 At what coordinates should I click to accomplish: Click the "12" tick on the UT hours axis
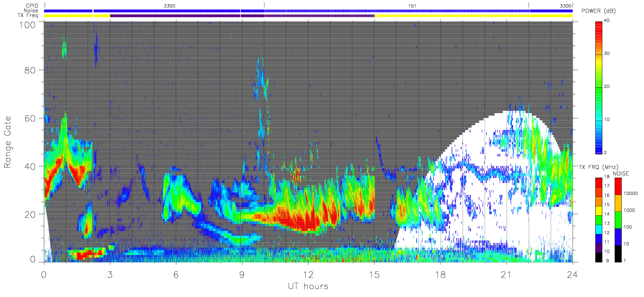pos(308,273)
